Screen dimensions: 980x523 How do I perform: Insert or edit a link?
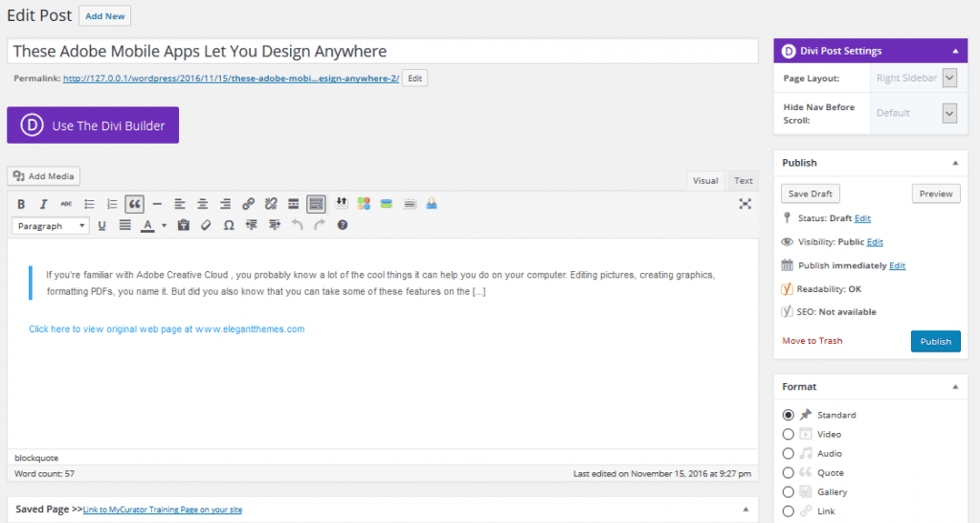coord(248,204)
